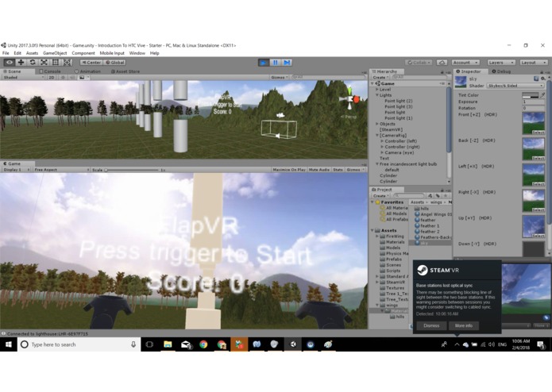The image size is (552, 392).
Task: Click the Tint Color swatch
Action: 531,95
